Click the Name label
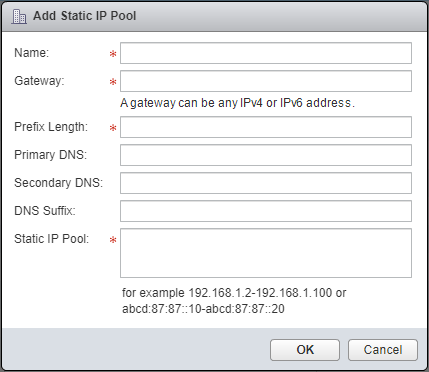 (x=32, y=53)
